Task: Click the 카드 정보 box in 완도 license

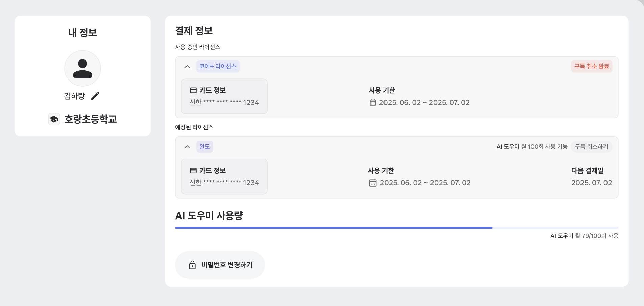Action: click(224, 177)
